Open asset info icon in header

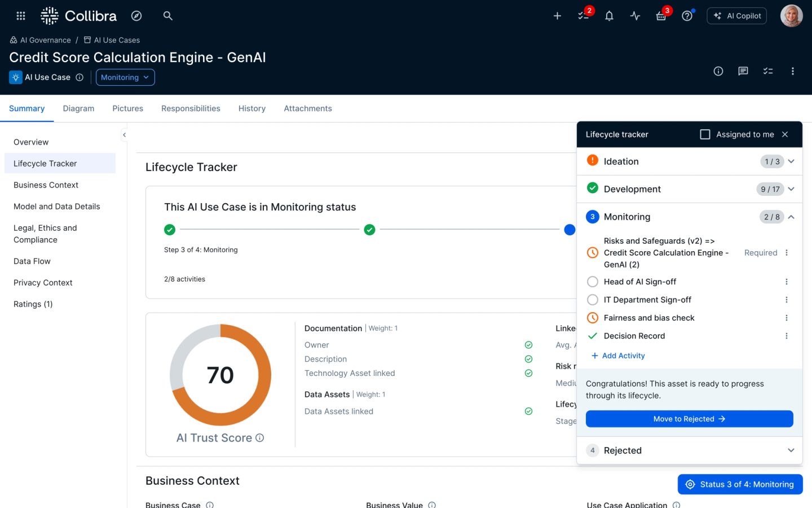tap(718, 71)
